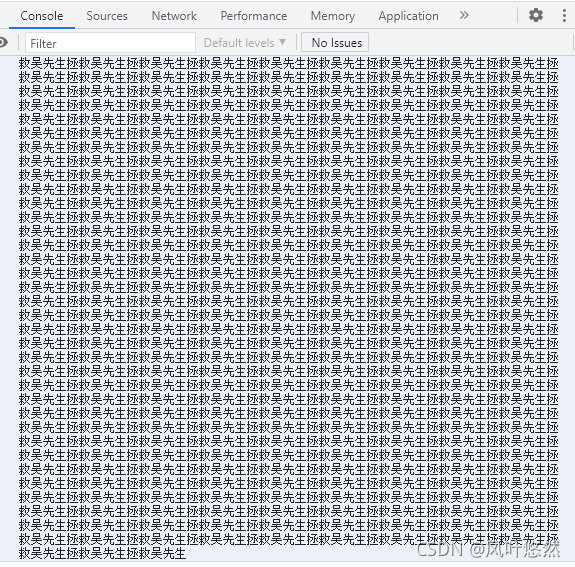Switch to the Console tab
Image resolution: width=575 pixels, height=567 pixels.
point(42,16)
